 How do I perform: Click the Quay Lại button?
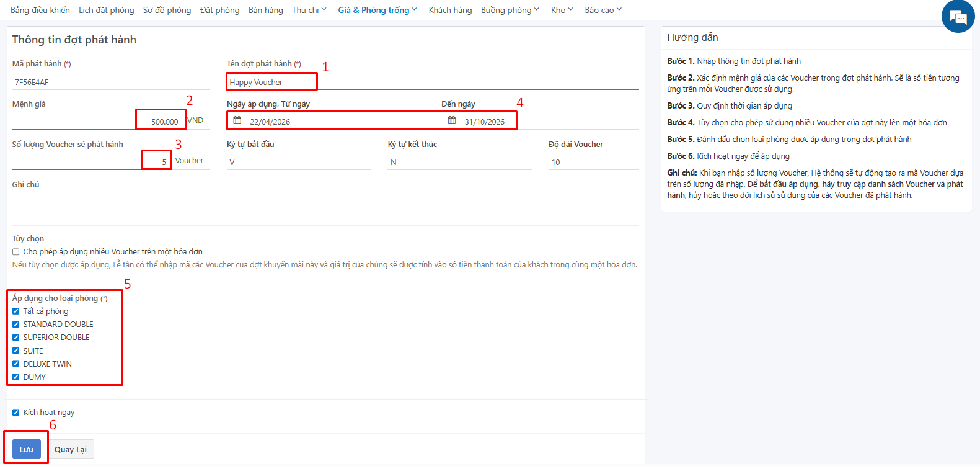pyautogui.click(x=71, y=449)
